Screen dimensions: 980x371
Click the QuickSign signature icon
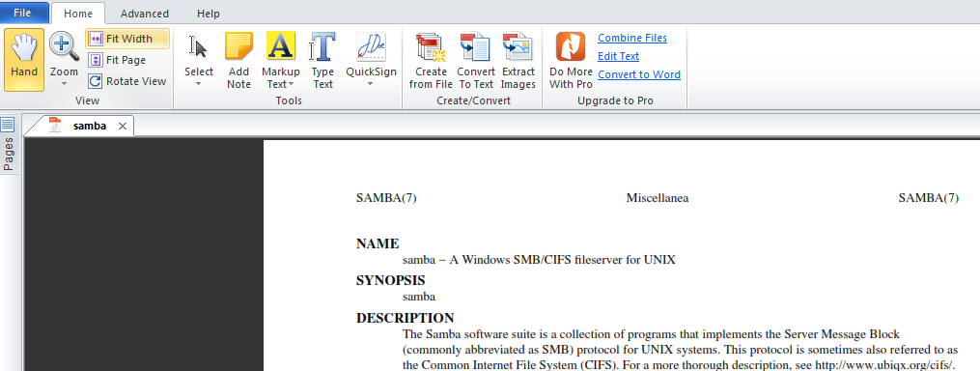coord(372,47)
